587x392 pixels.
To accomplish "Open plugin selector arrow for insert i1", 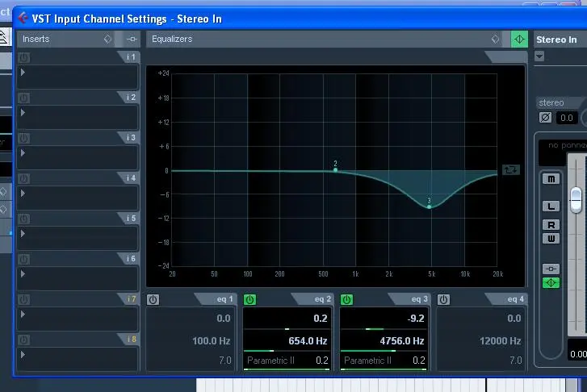I will [x=23, y=73].
